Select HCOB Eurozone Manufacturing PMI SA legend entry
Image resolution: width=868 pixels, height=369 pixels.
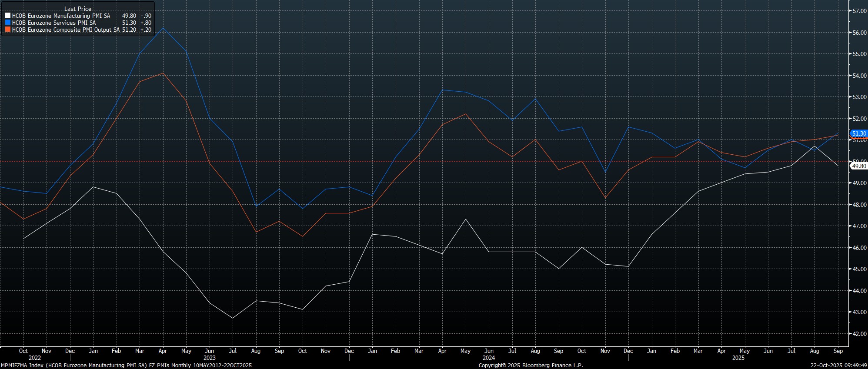click(61, 16)
